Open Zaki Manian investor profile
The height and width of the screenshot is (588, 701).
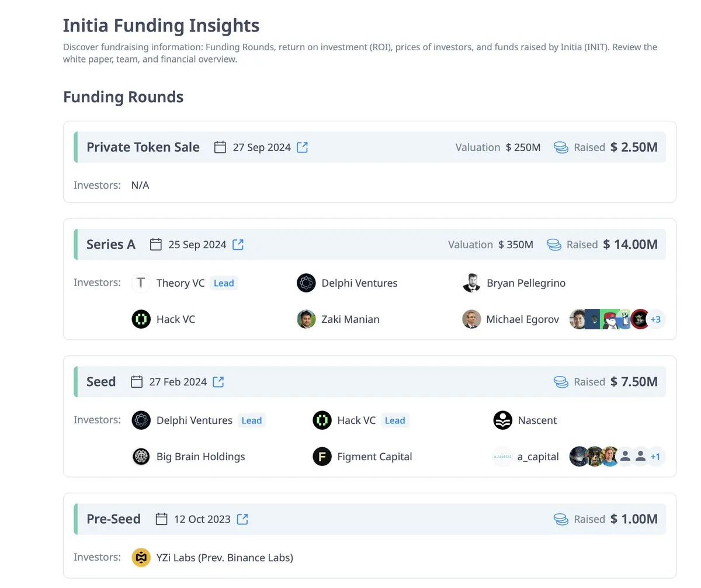pyautogui.click(x=350, y=319)
